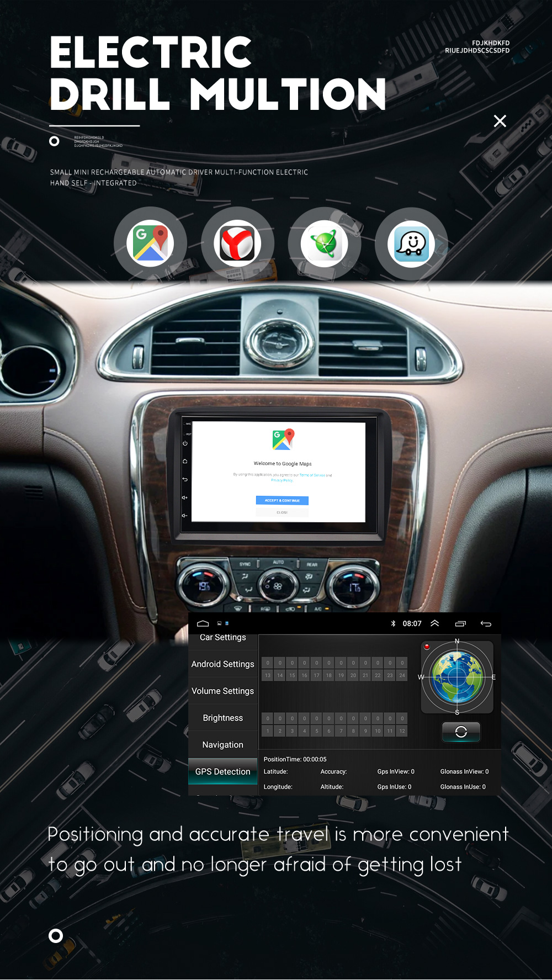The width and height of the screenshot is (552, 980).
Task: Click satellite slot 12 in the lower grid
Action: point(402,731)
